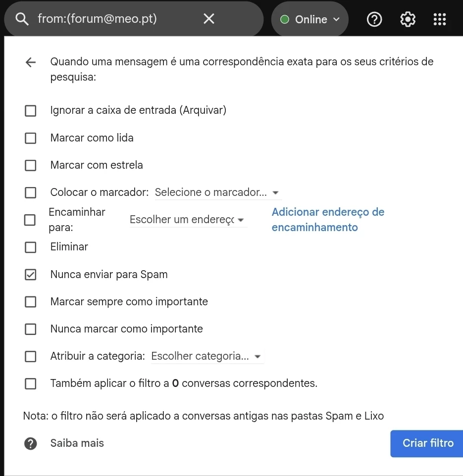Click the green Online status dot
Image resolution: width=463 pixels, height=476 pixels.
(284, 19)
